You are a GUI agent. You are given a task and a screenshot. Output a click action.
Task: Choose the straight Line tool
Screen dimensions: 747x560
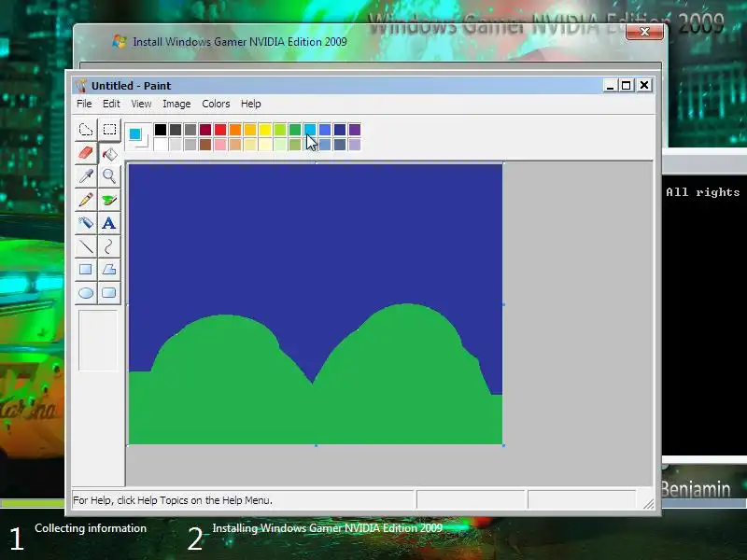86,246
